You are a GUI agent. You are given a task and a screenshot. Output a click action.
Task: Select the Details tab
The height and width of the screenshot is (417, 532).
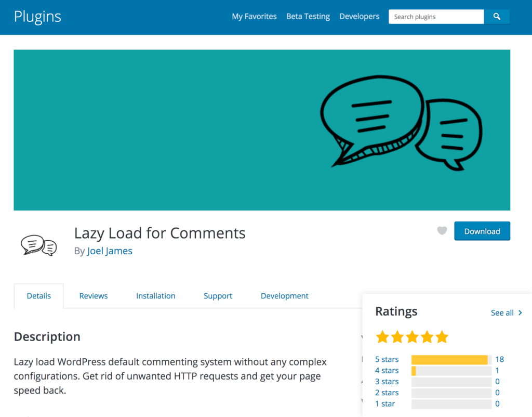pos(38,296)
